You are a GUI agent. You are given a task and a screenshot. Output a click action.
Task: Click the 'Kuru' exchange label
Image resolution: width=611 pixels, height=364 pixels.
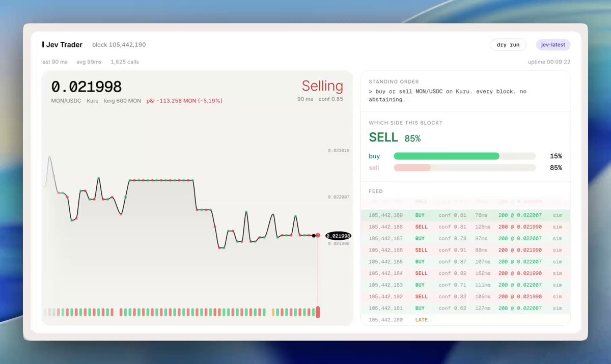coord(93,101)
